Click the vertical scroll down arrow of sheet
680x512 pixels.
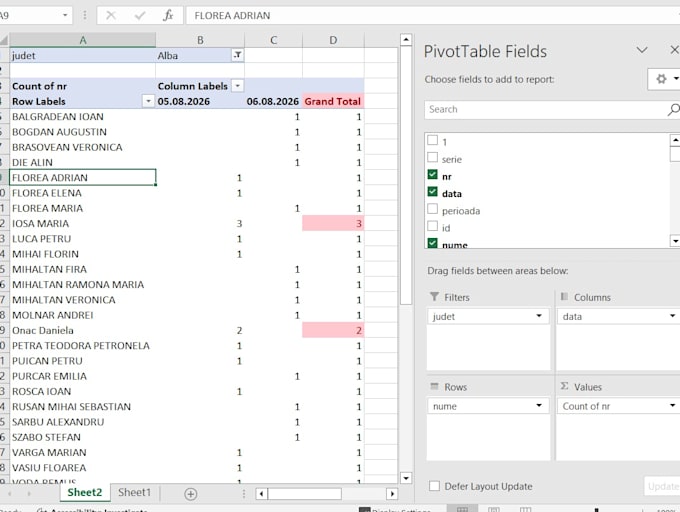coord(406,478)
